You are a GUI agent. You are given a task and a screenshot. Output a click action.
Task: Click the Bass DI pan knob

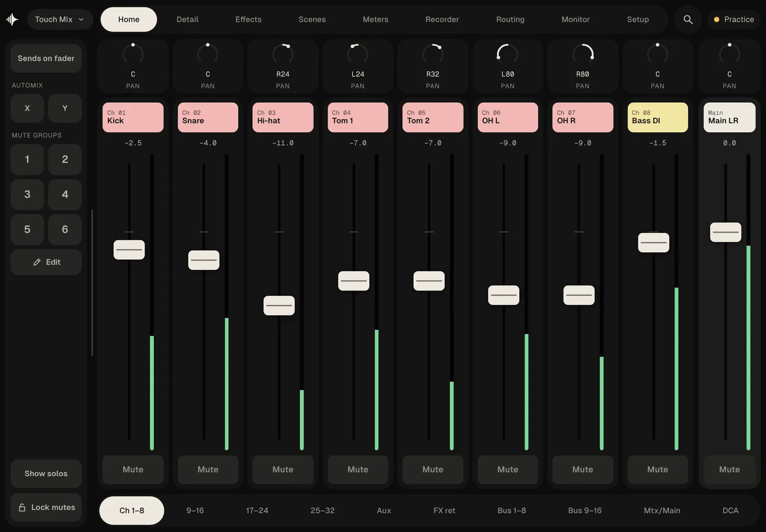[658, 54]
